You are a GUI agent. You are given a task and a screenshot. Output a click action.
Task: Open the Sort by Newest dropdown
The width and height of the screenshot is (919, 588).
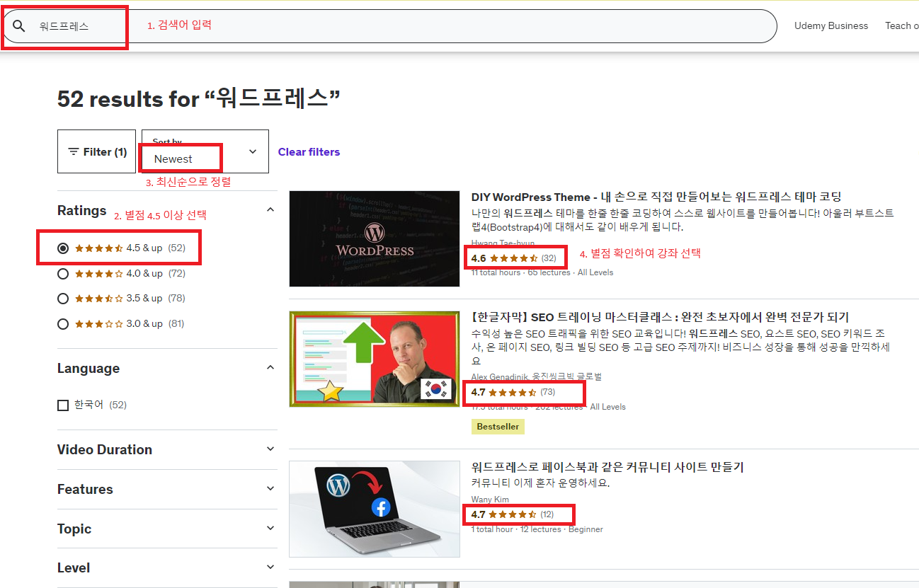[205, 151]
